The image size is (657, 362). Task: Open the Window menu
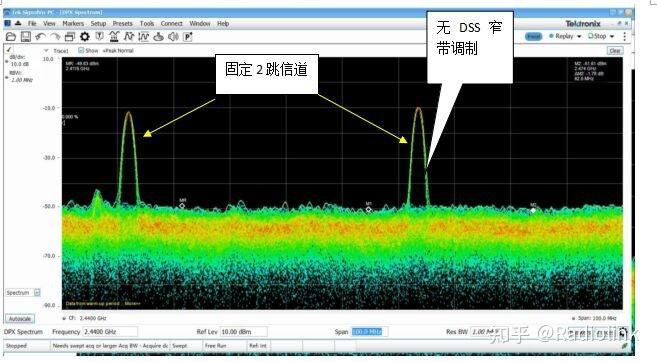[x=200, y=23]
